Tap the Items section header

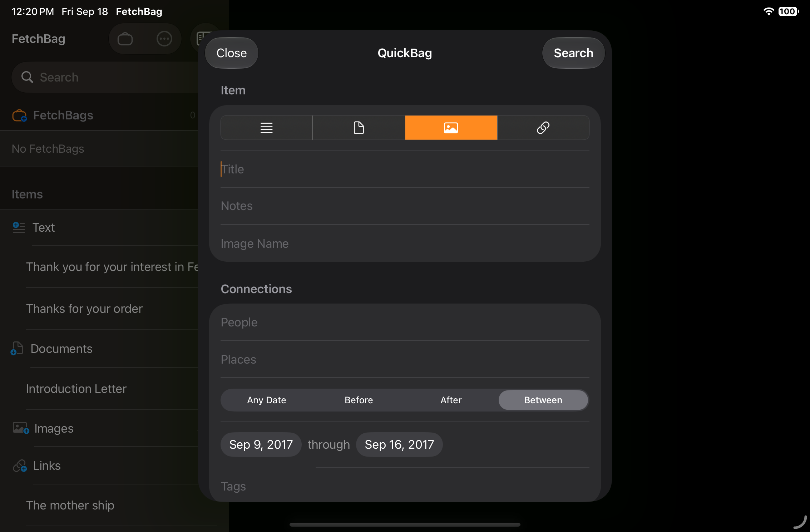click(x=27, y=194)
